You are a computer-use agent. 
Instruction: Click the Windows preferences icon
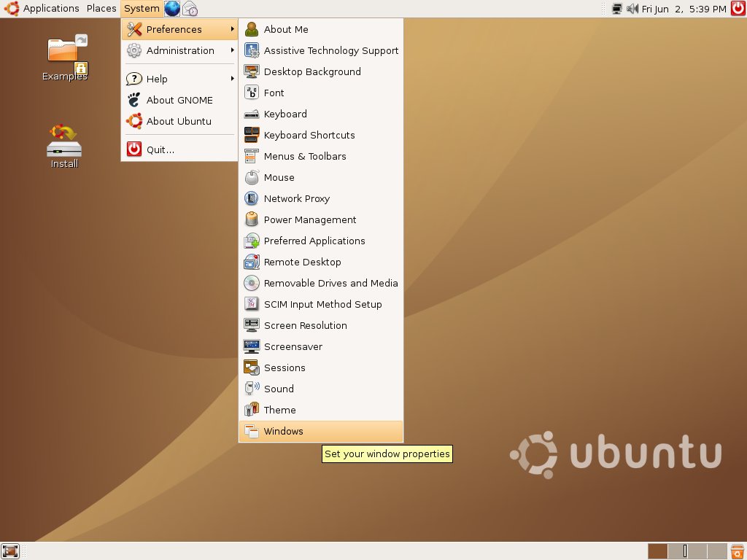[x=252, y=432]
